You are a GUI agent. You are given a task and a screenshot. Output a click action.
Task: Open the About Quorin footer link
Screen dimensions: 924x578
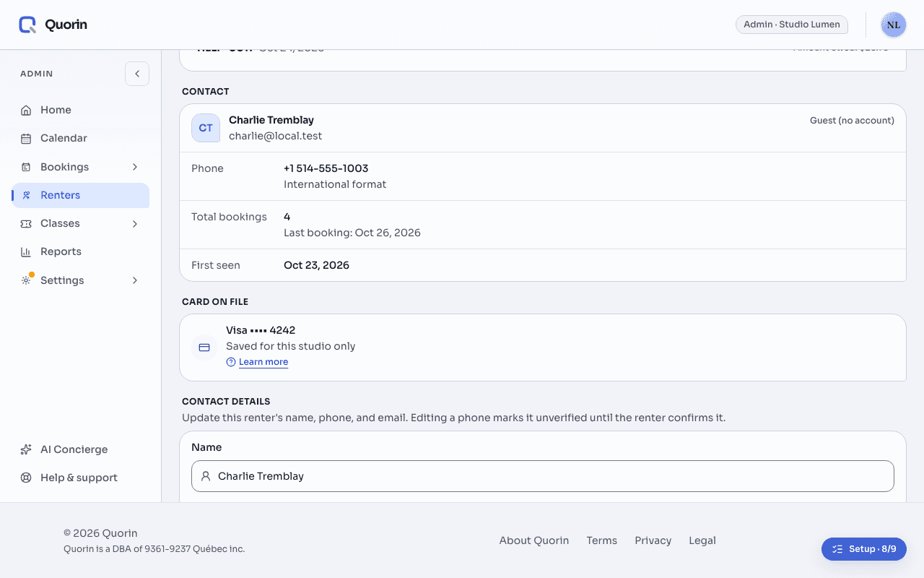click(534, 540)
